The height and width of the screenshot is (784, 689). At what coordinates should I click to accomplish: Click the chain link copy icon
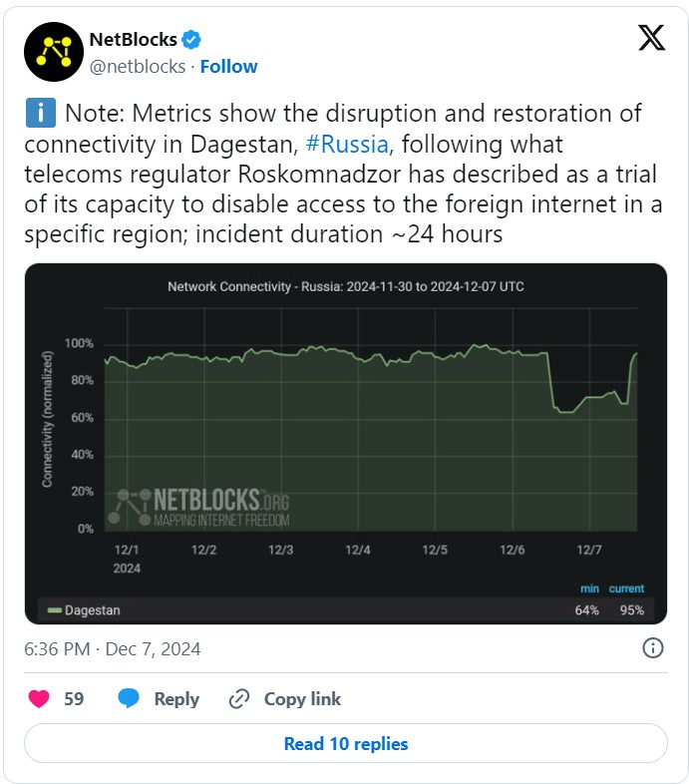(239, 698)
